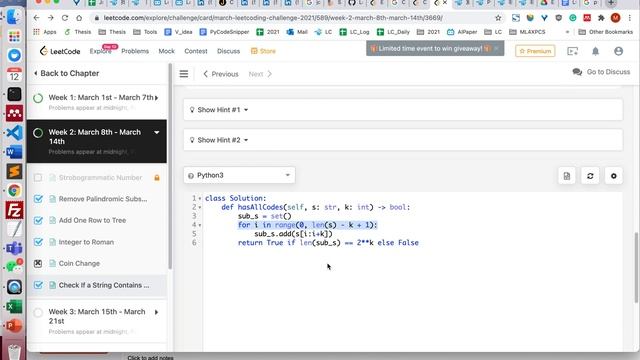Toggle the Integer to Roman checkbox
Image resolution: width=640 pixels, height=360 pixels.
(x=38, y=242)
